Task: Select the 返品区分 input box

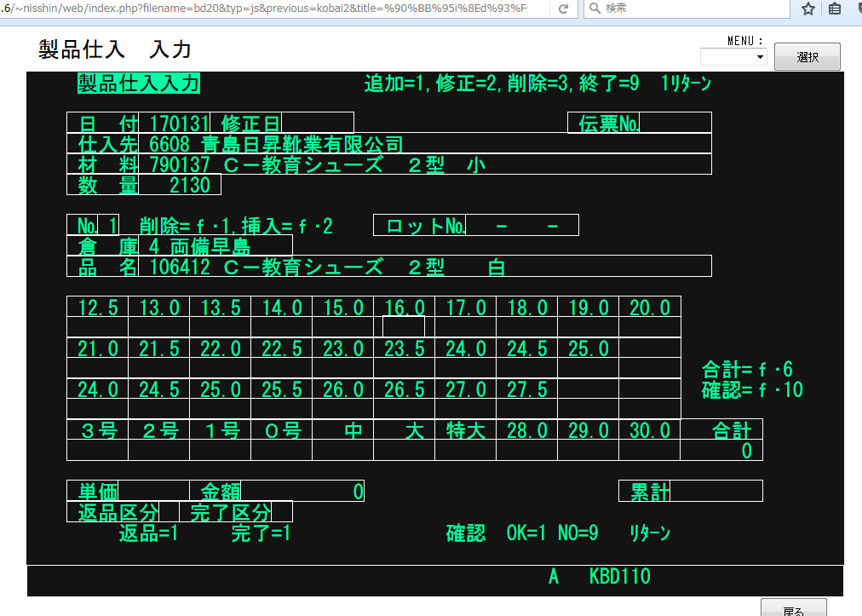Action: click(169, 512)
